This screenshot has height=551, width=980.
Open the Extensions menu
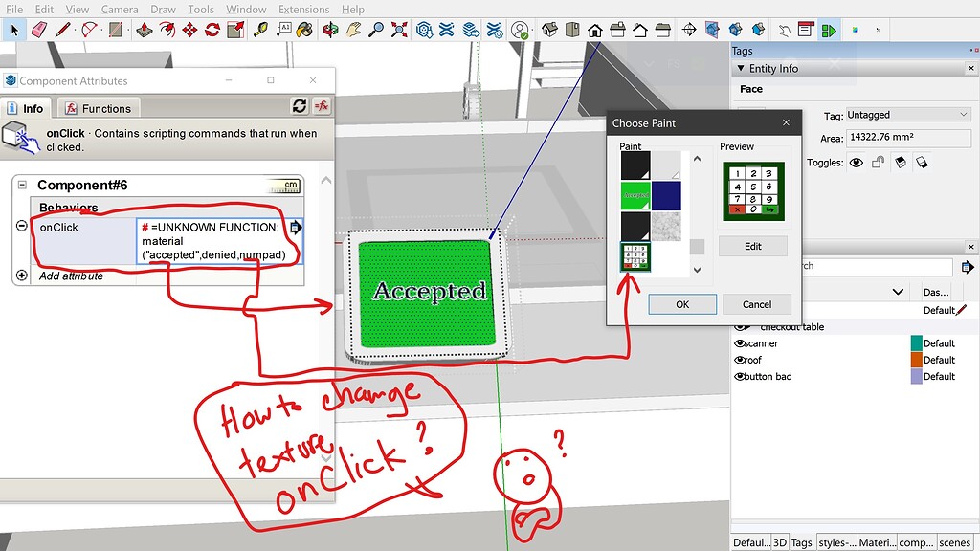tap(303, 9)
